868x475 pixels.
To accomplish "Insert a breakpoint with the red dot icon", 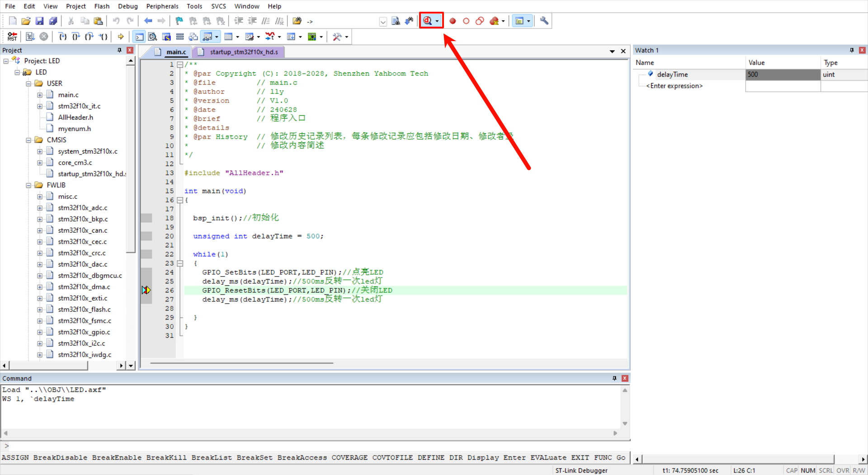I will 453,21.
